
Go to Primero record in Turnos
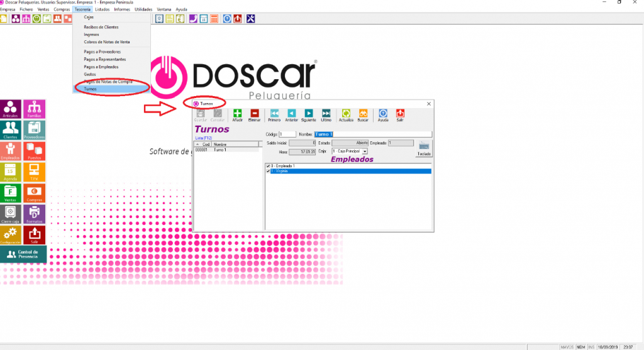274,115
